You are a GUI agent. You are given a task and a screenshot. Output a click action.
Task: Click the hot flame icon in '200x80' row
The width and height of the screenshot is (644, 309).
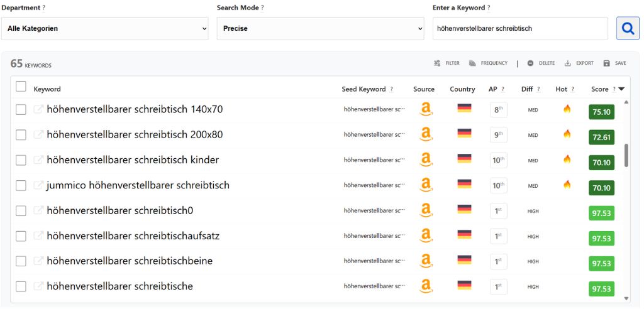(567, 134)
